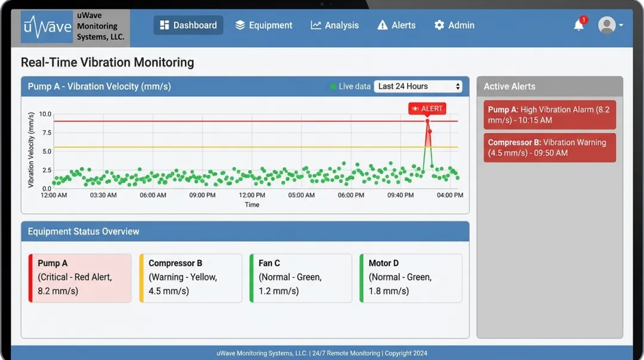Click Pump A - Vibration Velocity panel title
The width and height of the screenshot is (644, 360).
pyautogui.click(x=100, y=87)
